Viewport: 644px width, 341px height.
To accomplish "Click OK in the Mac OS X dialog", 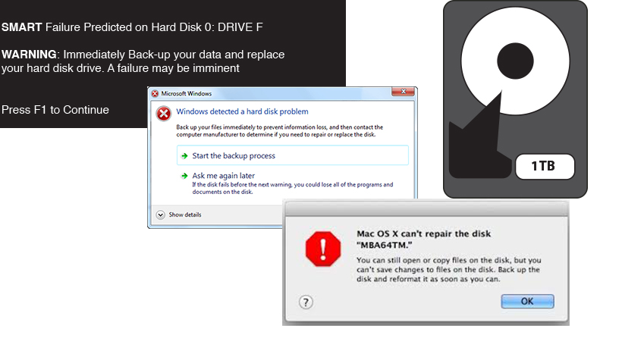I will [527, 301].
